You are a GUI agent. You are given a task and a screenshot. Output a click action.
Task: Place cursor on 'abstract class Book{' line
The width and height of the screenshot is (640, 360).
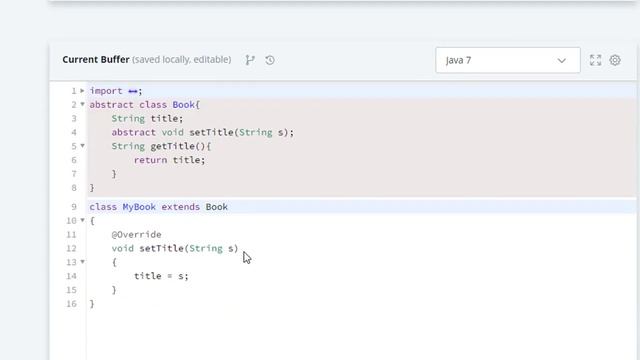(x=144, y=104)
